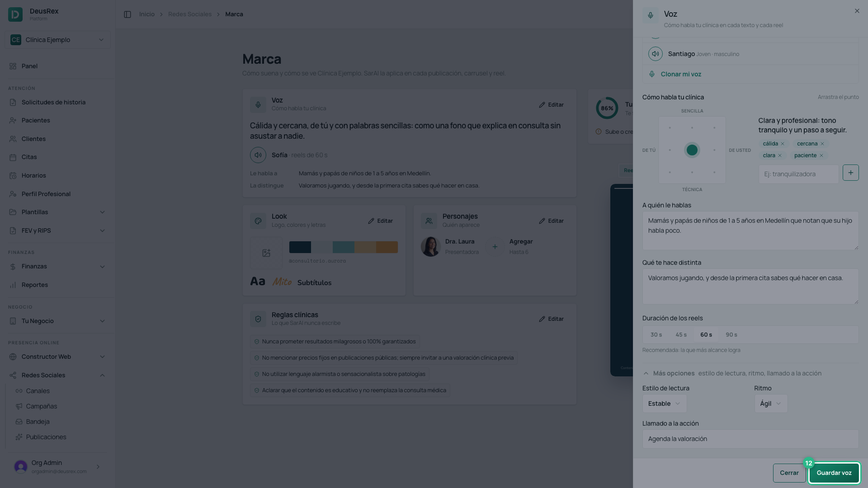Click the center dot of tone grid

692,150
